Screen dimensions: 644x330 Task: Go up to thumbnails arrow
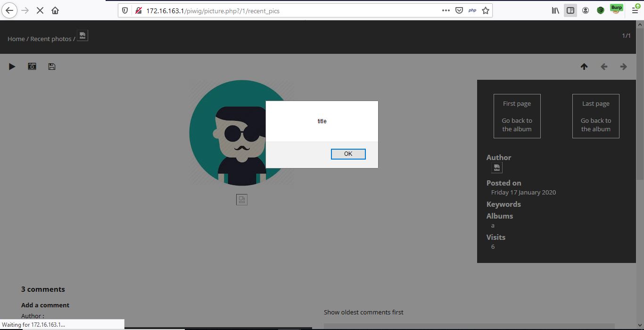point(584,67)
